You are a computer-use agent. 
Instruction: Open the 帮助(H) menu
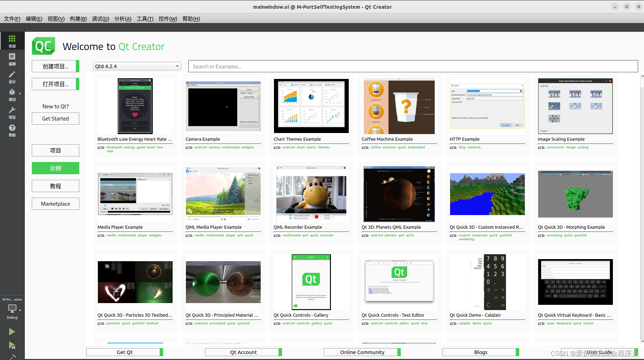point(191,19)
